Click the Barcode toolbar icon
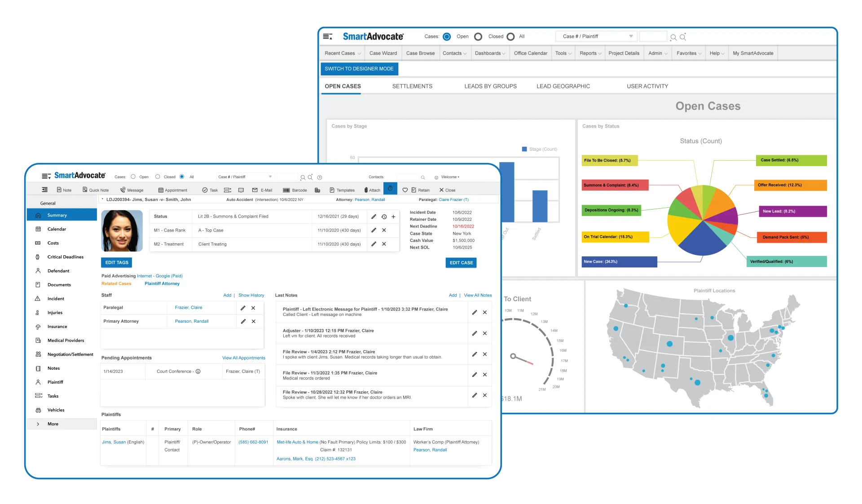Screen dimensions: 862x504 [x=286, y=190]
